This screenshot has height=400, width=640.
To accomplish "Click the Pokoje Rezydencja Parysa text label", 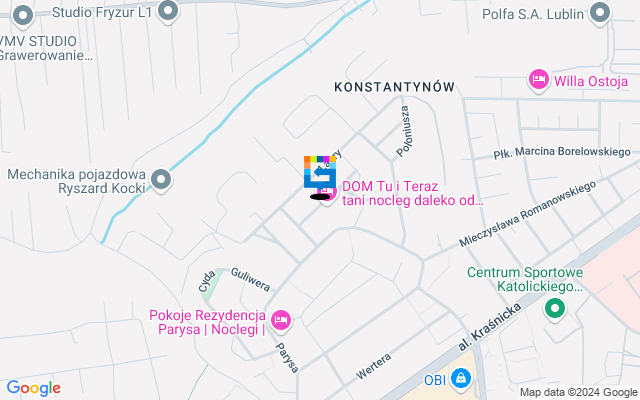I will (207, 322).
